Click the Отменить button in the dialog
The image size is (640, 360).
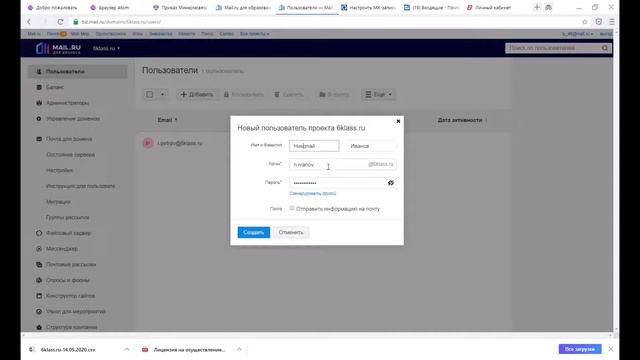point(291,232)
